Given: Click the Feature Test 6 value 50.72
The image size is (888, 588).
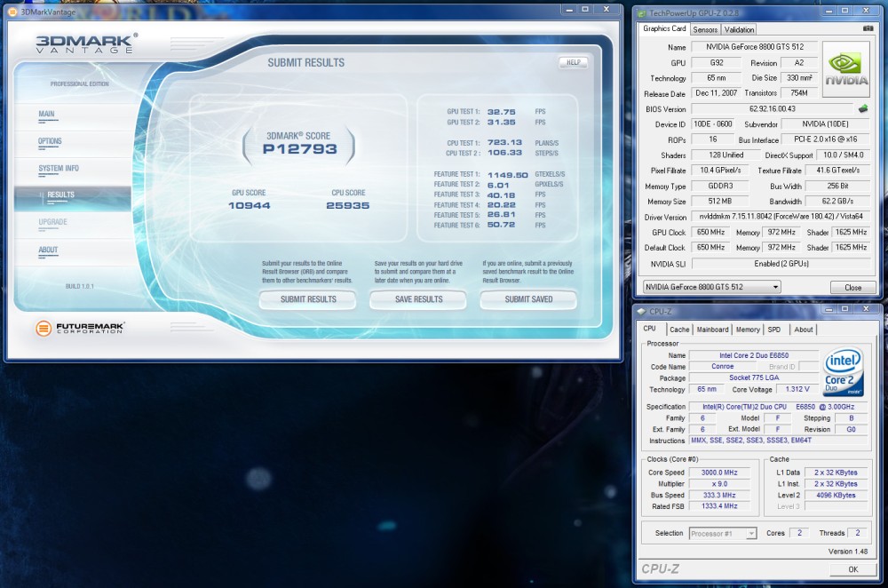Looking at the screenshot, I should coord(501,225).
